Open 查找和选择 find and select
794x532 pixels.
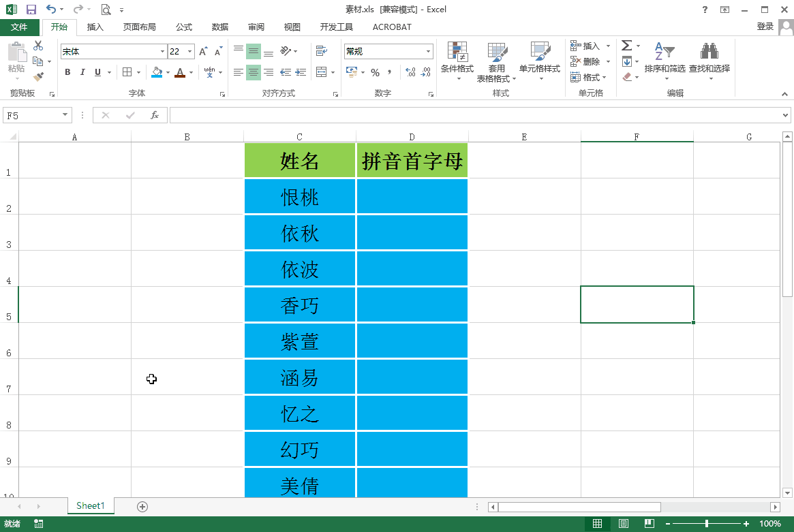pos(709,61)
